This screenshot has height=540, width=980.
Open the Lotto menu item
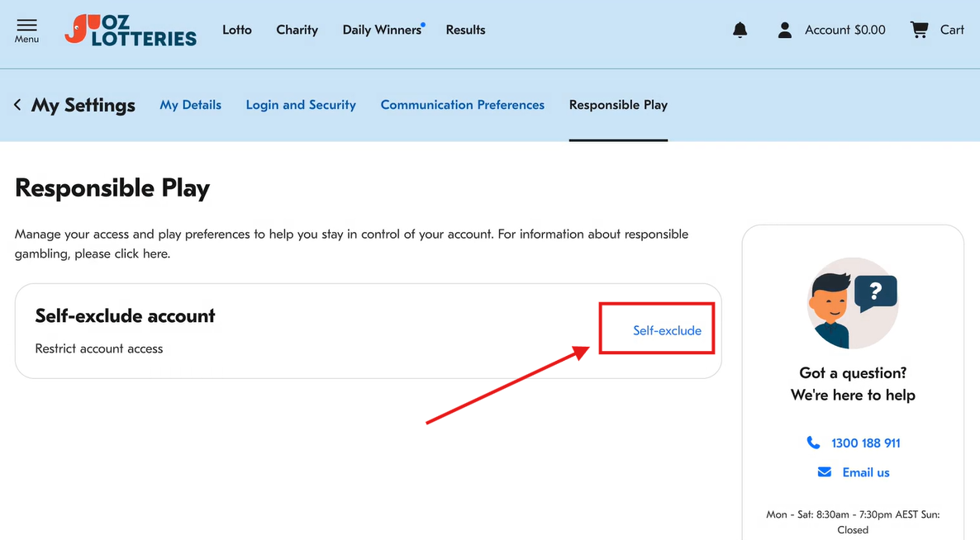coord(237,30)
